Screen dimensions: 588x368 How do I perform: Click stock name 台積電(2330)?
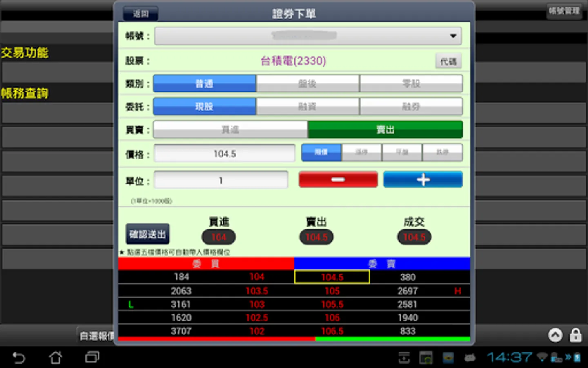tap(293, 61)
